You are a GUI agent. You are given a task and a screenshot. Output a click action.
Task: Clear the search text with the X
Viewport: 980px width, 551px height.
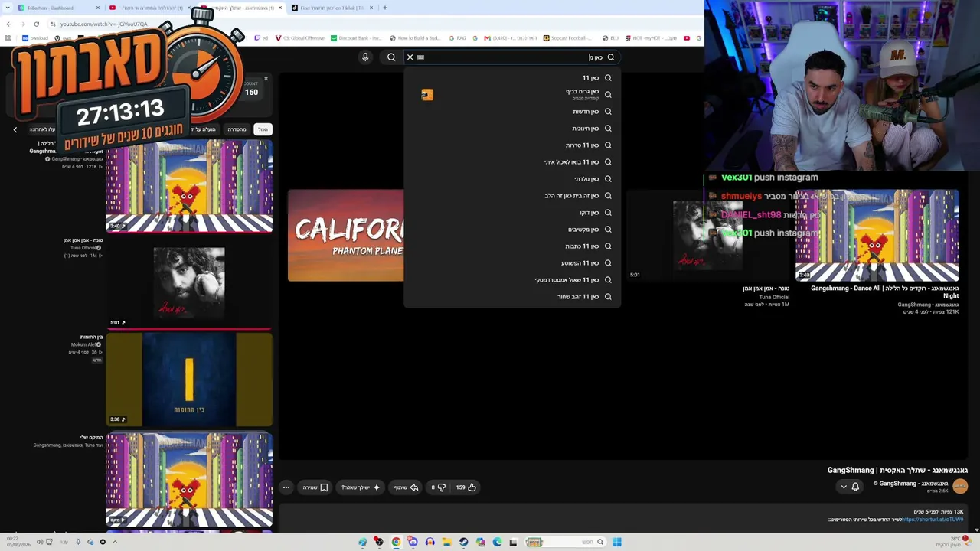click(x=410, y=57)
